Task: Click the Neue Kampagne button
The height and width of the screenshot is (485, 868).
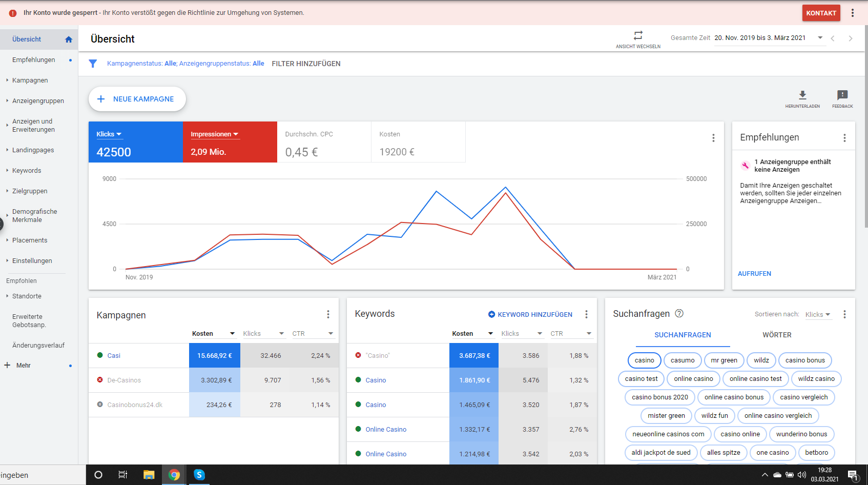Action: (137, 99)
